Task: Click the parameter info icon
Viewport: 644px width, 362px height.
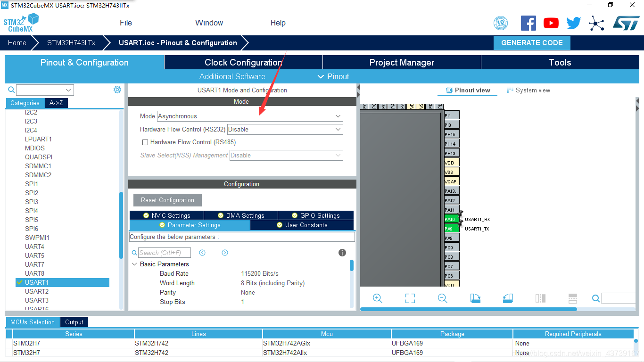Action: coord(342,253)
